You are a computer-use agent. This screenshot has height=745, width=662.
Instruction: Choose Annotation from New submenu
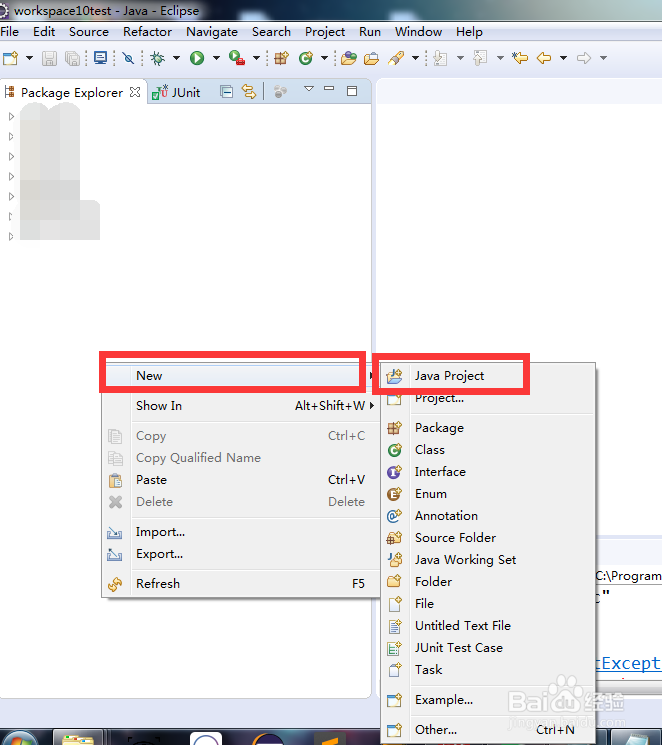coord(488,516)
